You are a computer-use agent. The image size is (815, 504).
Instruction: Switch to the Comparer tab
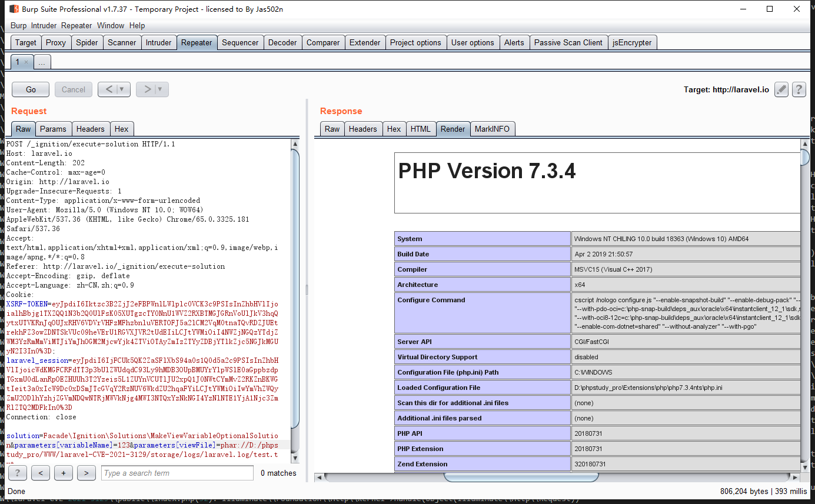[323, 42]
